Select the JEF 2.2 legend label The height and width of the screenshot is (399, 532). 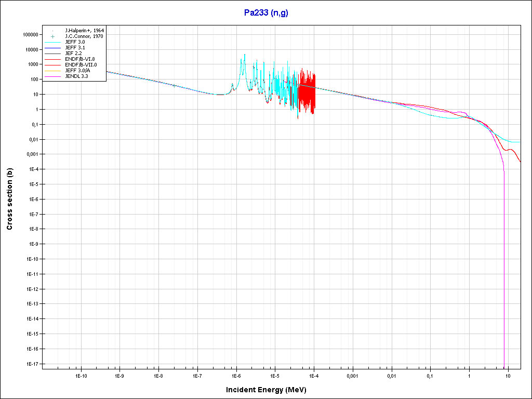click(73, 54)
